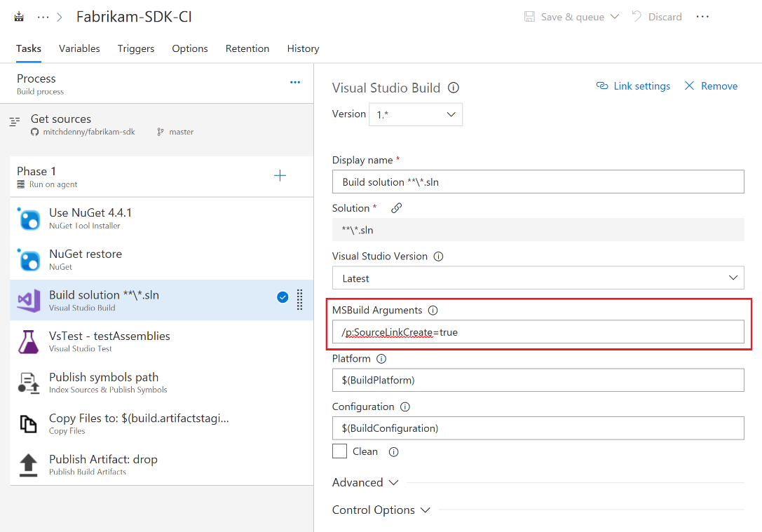Select the Options tab
762x532 pixels.
click(189, 48)
